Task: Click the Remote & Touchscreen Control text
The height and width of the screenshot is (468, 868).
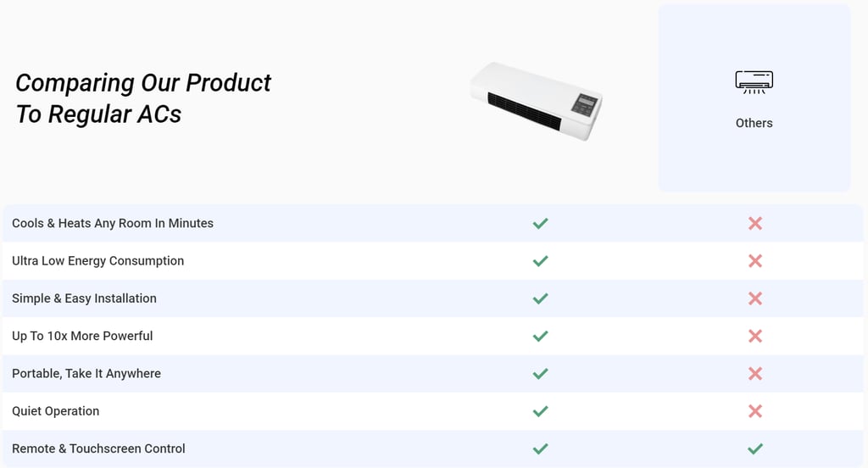Action: (98, 448)
